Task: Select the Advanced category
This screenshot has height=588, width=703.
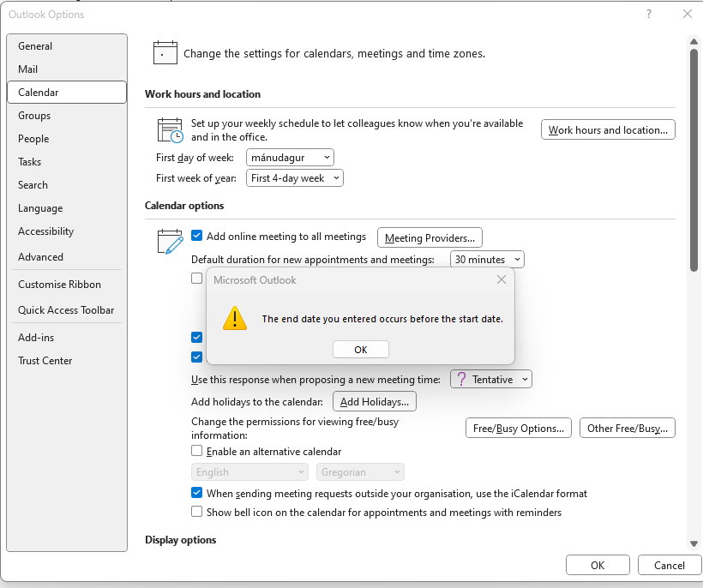Action: [x=67, y=257]
